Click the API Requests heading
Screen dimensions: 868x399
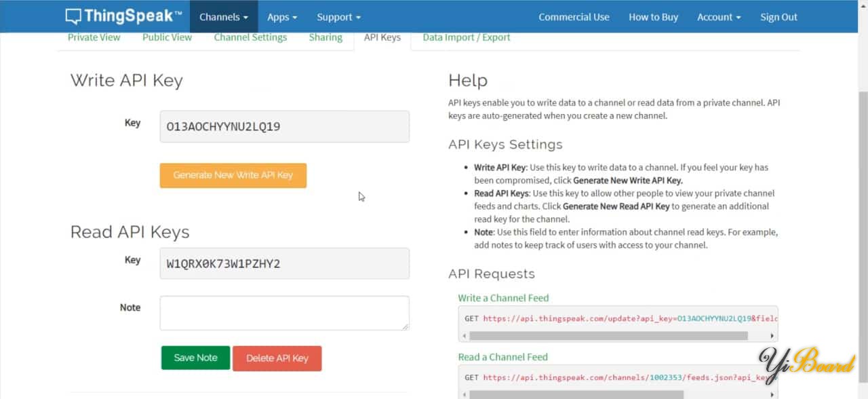492,274
